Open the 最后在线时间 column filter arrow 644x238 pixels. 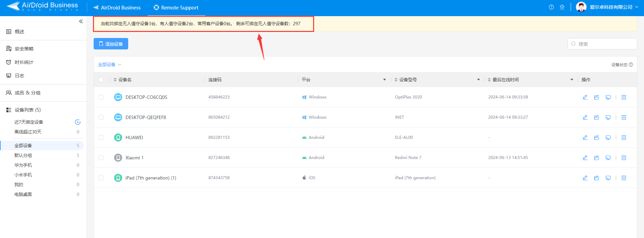click(x=572, y=80)
